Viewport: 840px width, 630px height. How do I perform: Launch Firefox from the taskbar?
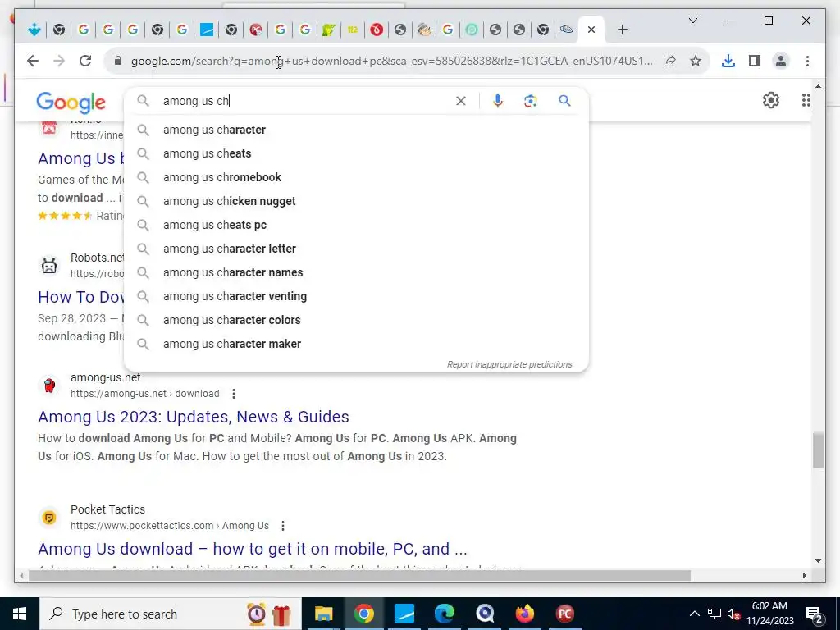[524, 614]
